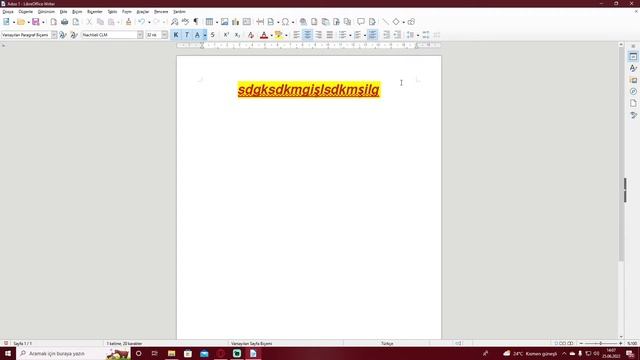Open the Araçlar menu
The height and width of the screenshot is (360, 640).
(x=143, y=12)
